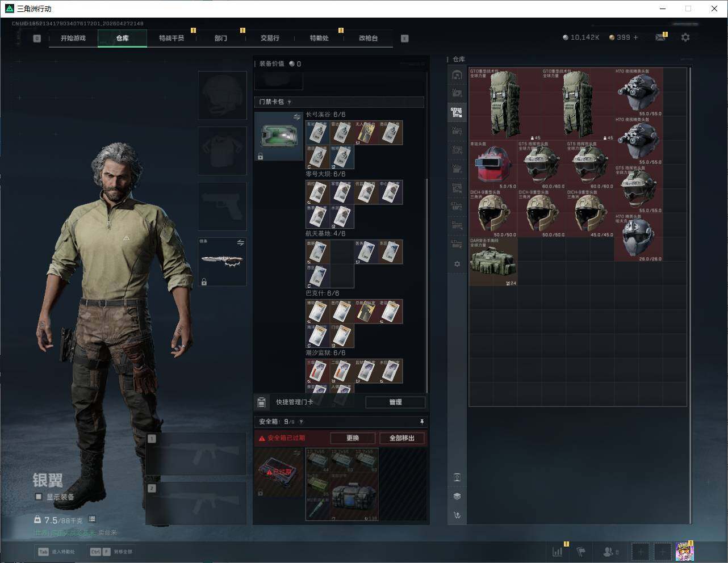
Task: Click the next-tab arrow right of 改枪台
Action: [404, 39]
